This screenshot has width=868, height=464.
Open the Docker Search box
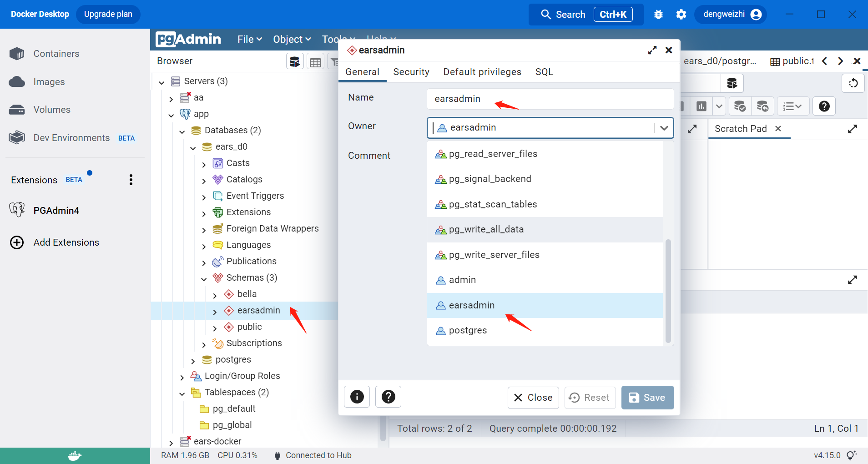(586, 15)
